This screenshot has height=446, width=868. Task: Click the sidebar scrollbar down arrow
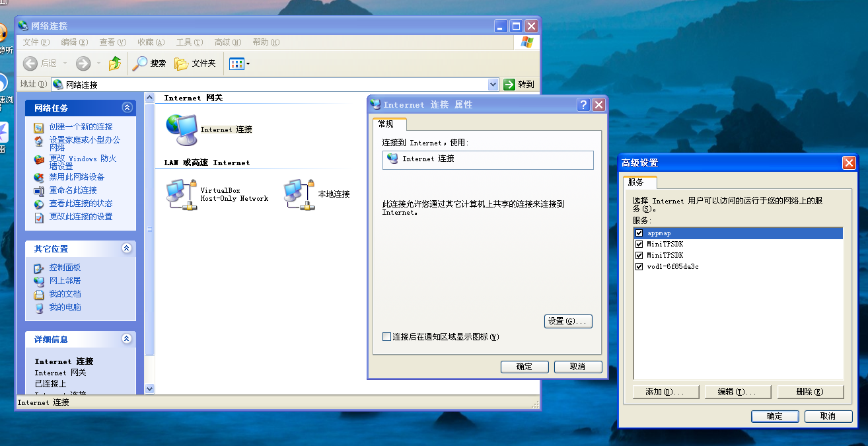(x=149, y=389)
